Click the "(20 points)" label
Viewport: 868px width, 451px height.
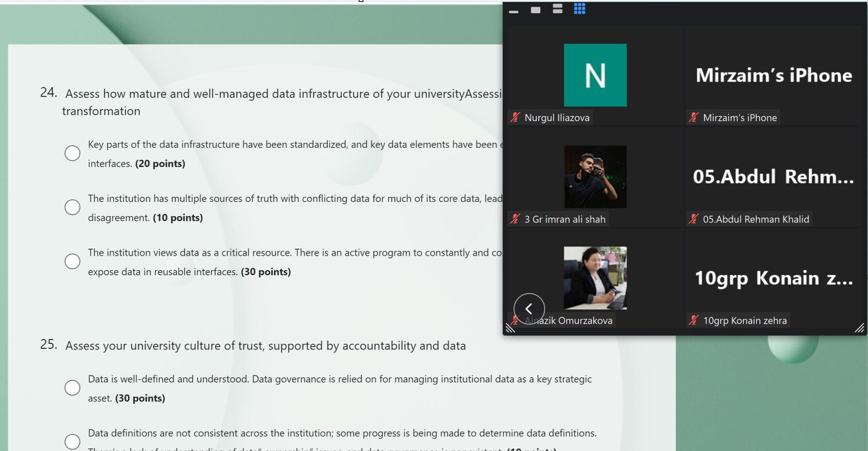coord(160,163)
